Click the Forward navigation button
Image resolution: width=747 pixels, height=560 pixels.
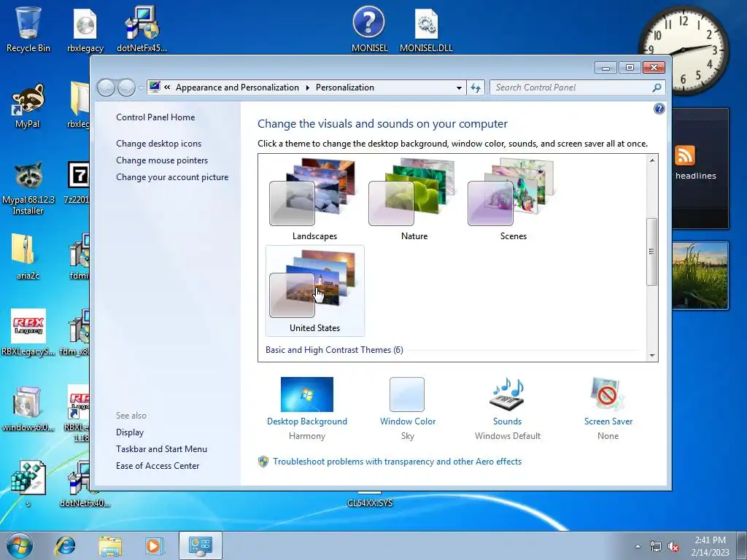pos(126,87)
